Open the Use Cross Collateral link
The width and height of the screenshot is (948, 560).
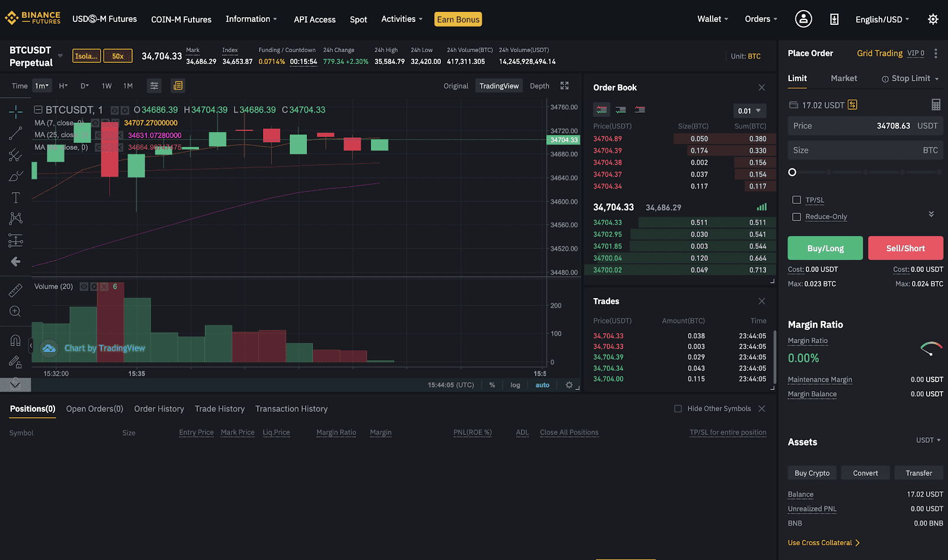point(824,543)
